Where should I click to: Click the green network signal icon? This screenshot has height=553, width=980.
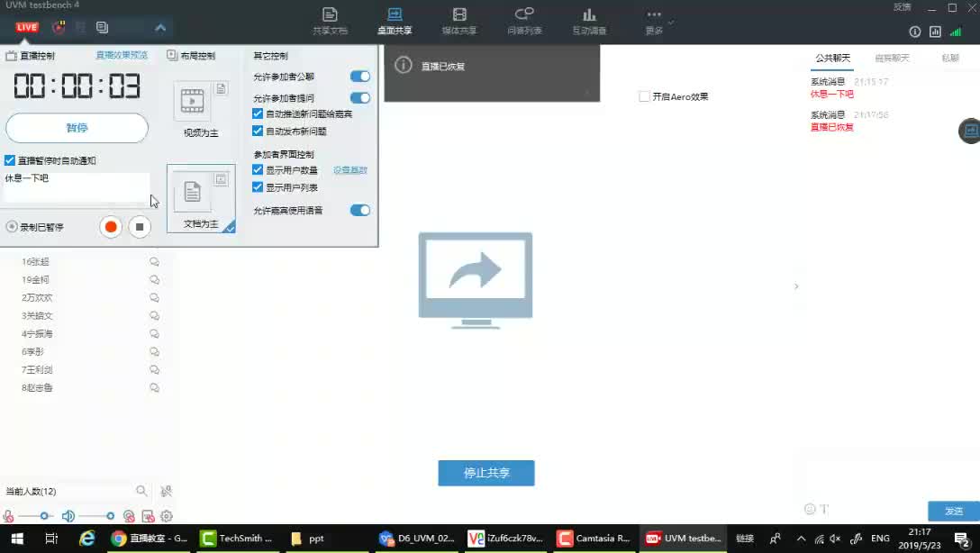(956, 32)
